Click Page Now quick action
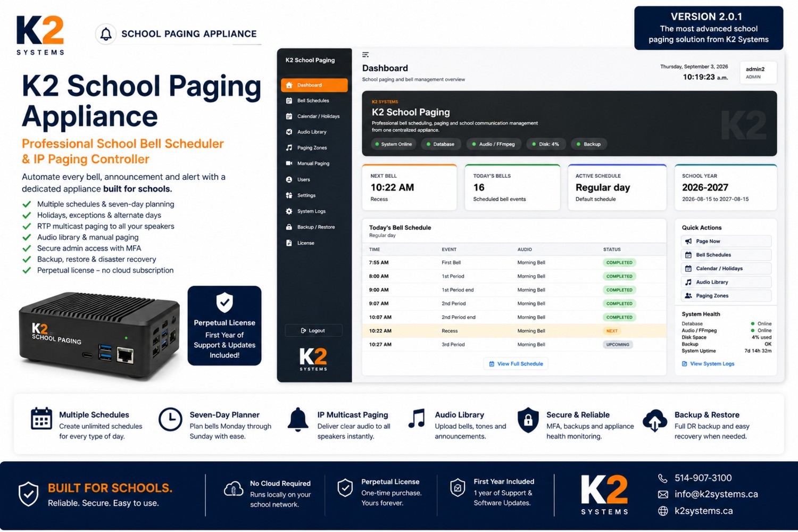 [726, 242]
